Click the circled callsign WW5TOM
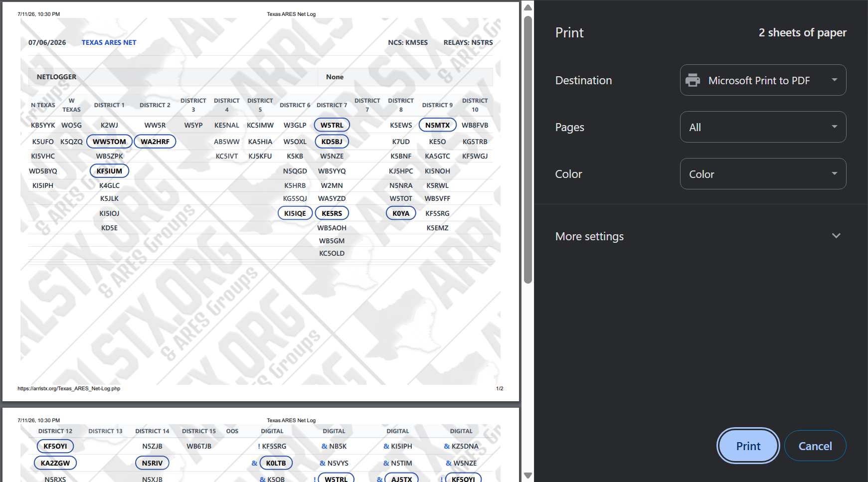 click(109, 142)
